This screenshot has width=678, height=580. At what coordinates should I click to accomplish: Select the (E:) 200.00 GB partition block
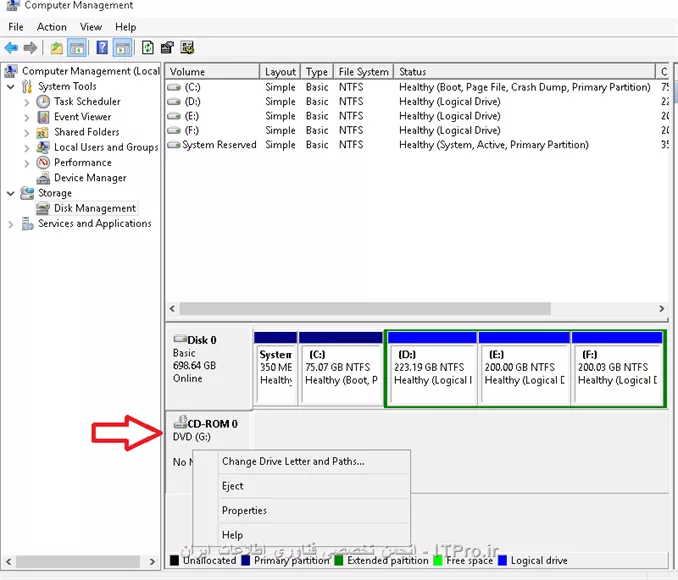524,369
